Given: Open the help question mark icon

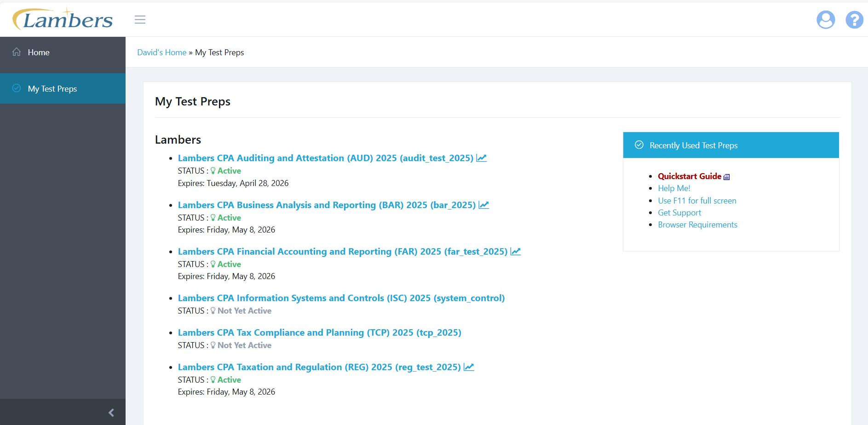Looking at the screenshot, I should coord(854,20).
